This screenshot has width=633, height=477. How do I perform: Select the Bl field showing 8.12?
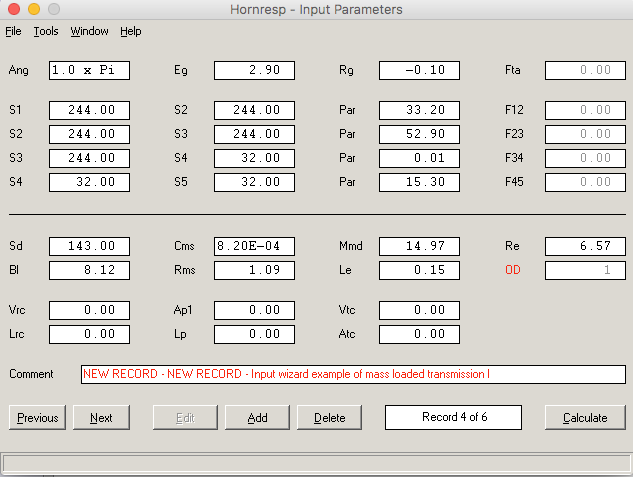[89, 270]
